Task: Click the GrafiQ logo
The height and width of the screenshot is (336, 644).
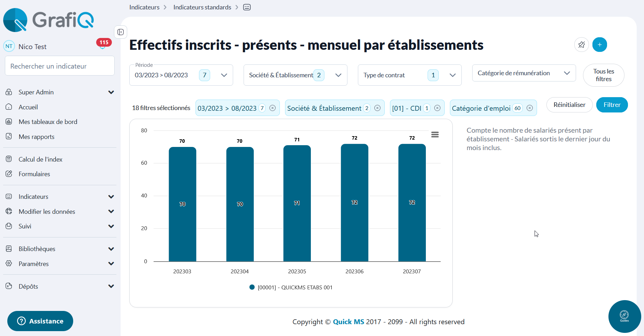Action: 48,20
